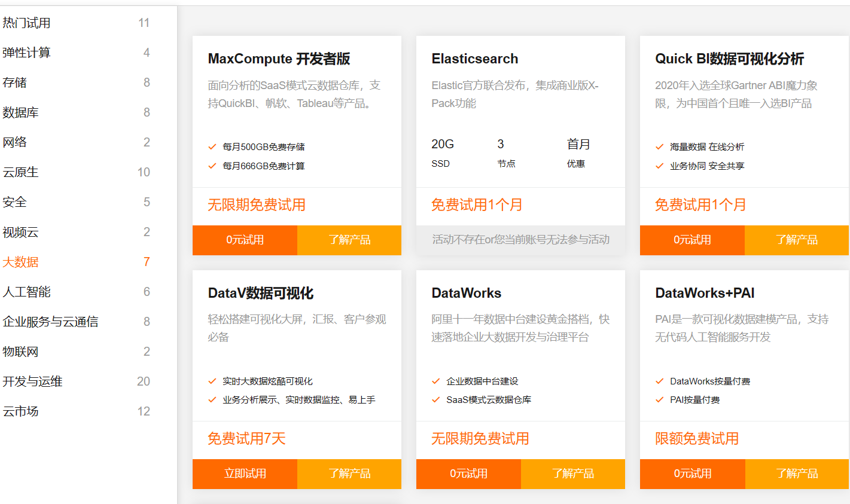Image resolution: width=850 pixels, height=504 pixels.
Task: Click 0元试用 on DataWorks+PAI card
Action: [692, 474]
